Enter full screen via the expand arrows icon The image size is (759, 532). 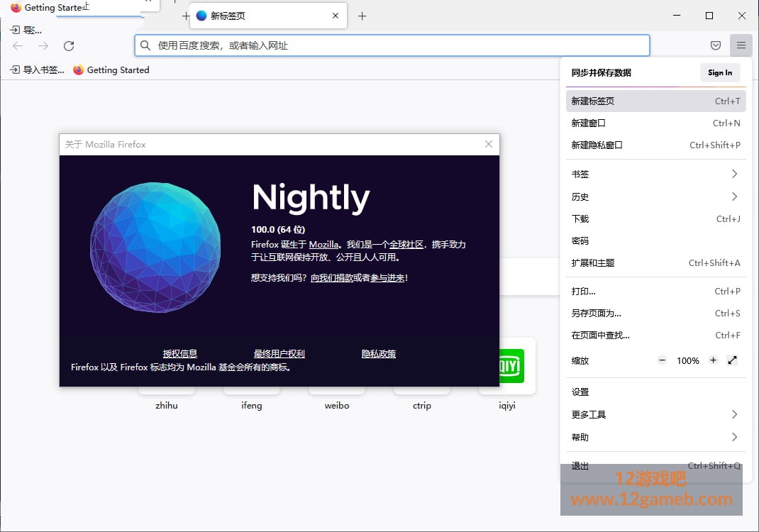pos(732,360)
